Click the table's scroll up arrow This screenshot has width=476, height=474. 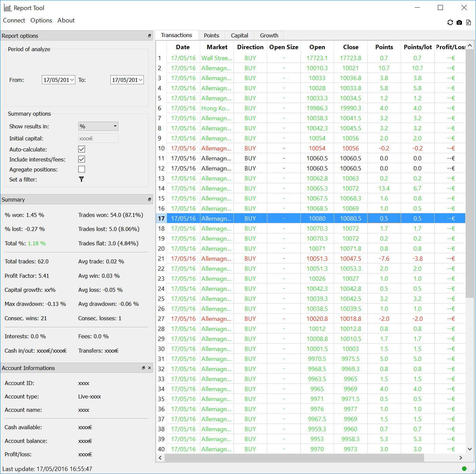coord(470,45)
